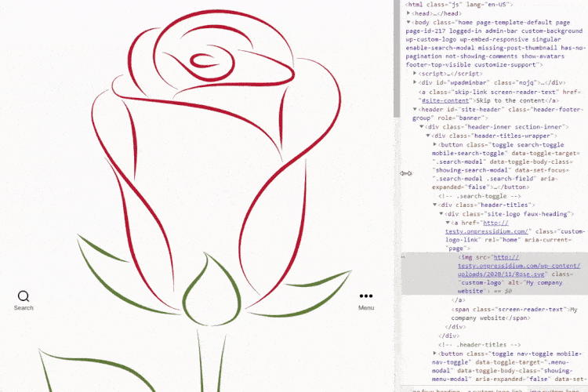The height and width of the screenshot is (392, 588).
Task: Select the '.search-toggle' comment line
Action: tap(479, 196)
